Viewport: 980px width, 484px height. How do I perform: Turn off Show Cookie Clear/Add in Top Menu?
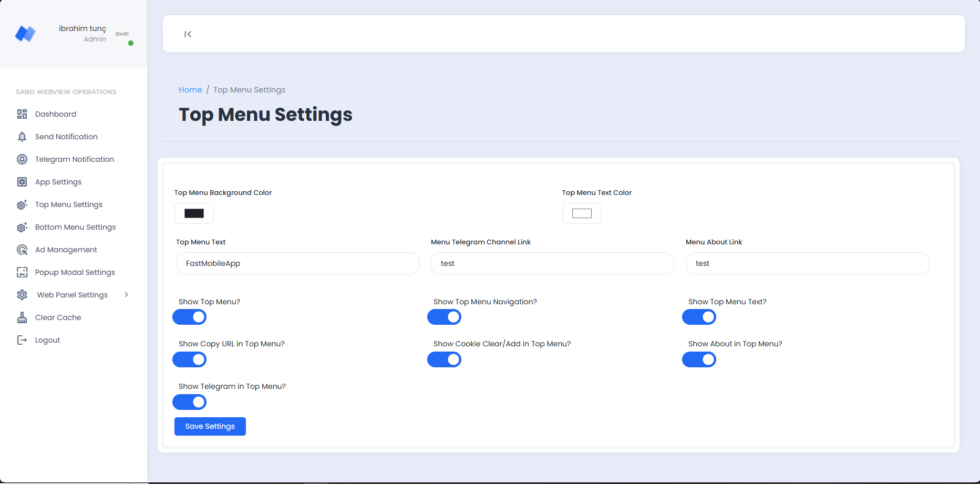[x=445, y=359]
